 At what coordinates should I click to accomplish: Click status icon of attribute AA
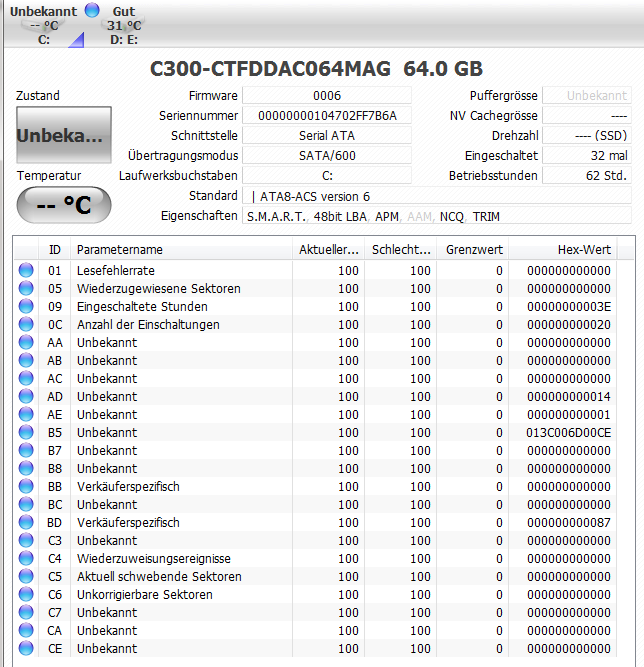pos(26,342)
